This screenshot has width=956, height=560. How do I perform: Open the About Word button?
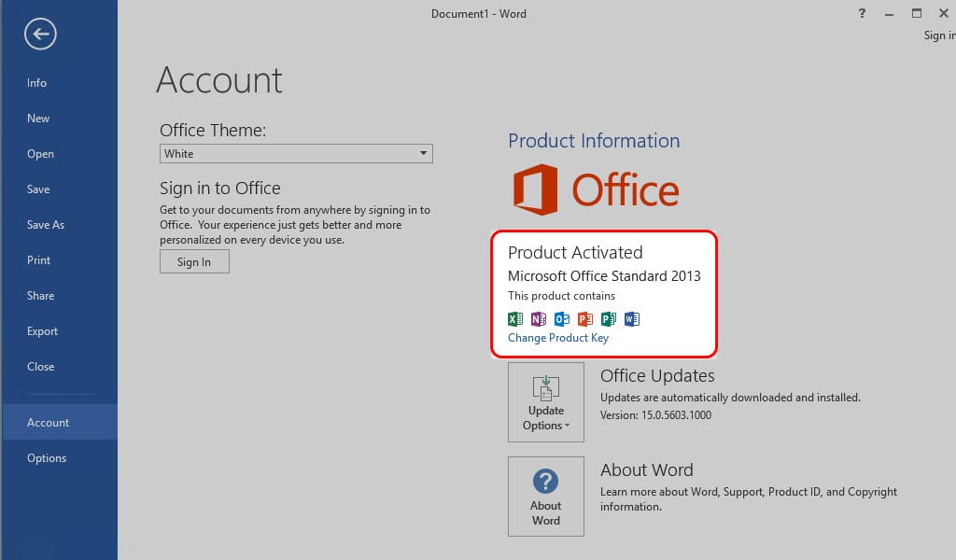coord(545,497)
